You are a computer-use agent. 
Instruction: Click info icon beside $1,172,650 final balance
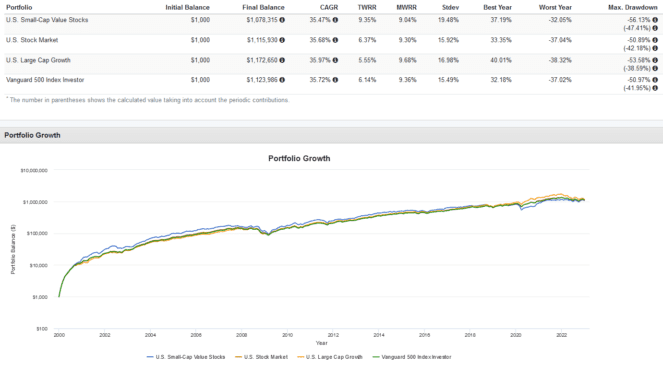282,60
